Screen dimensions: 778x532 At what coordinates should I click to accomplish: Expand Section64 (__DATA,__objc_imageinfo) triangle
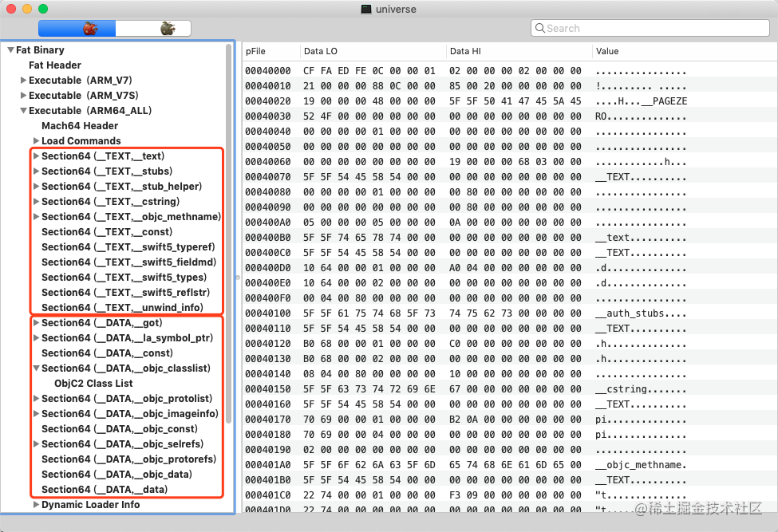pyautogui.click(x=36, y=413)
